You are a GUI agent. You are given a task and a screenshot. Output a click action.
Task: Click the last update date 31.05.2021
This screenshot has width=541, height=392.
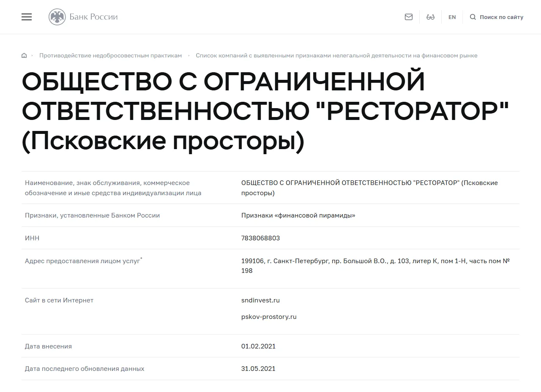coord(258,369)
